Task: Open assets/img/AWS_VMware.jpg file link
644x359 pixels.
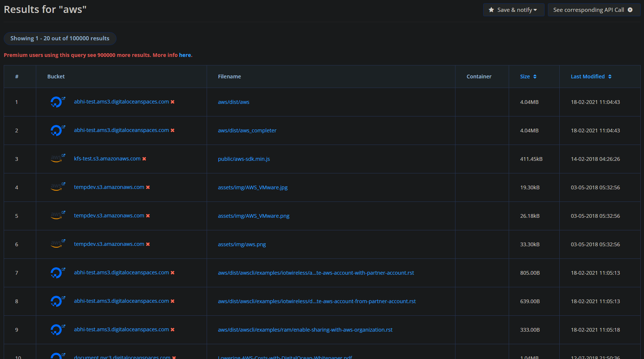Action: tap(252, 187)
